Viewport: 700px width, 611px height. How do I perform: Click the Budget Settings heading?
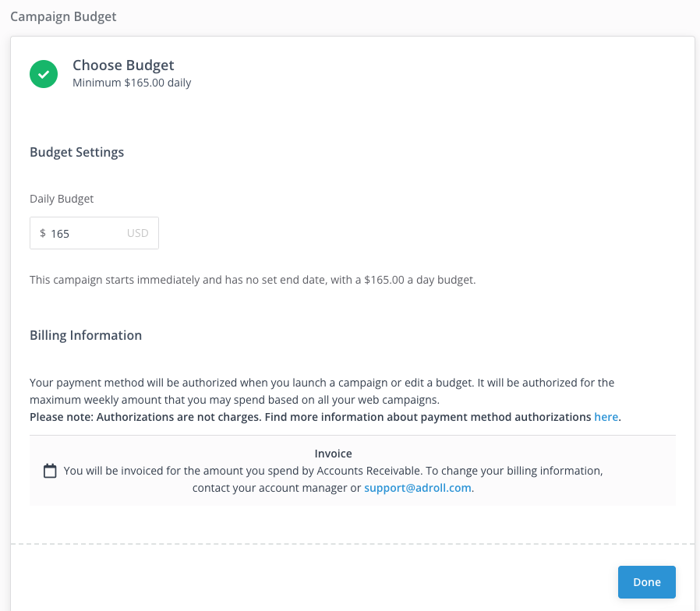click(x=76, y=152)
